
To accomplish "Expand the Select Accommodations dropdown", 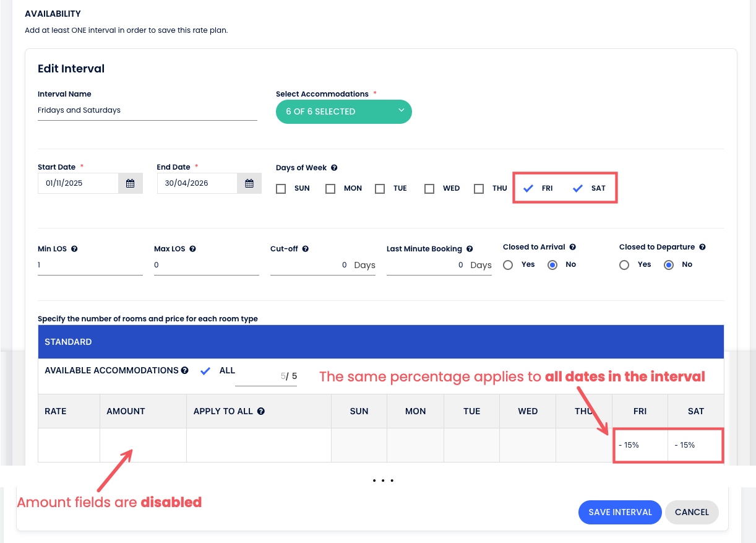I will point(344,111).
